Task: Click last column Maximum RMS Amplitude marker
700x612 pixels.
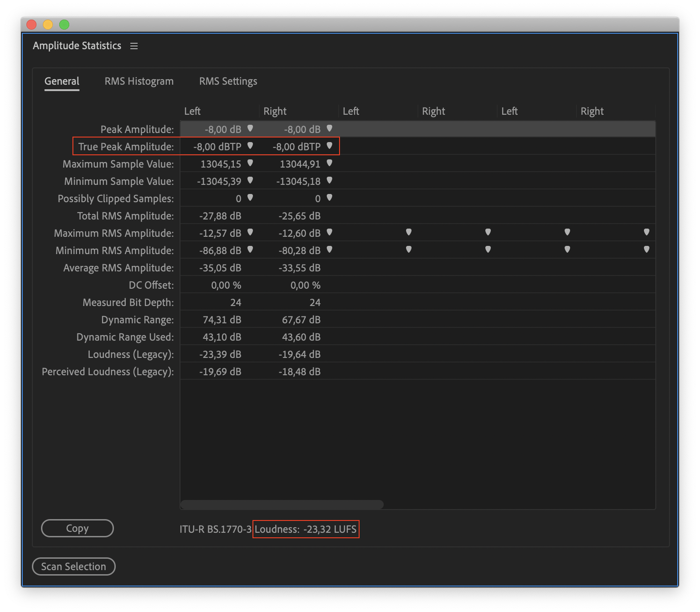Action: [x=647, y=233]
